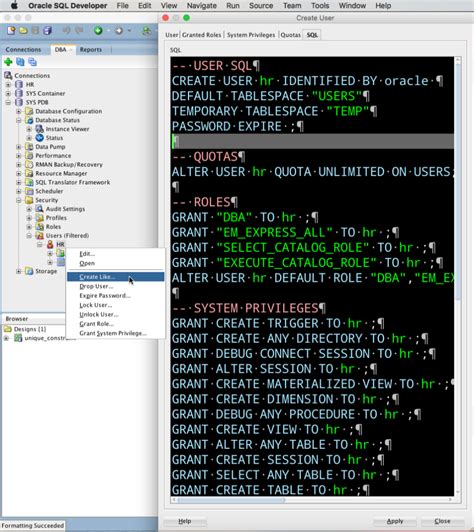
Task: Choose Drop User... from context menu
Action: click(115, 286)
